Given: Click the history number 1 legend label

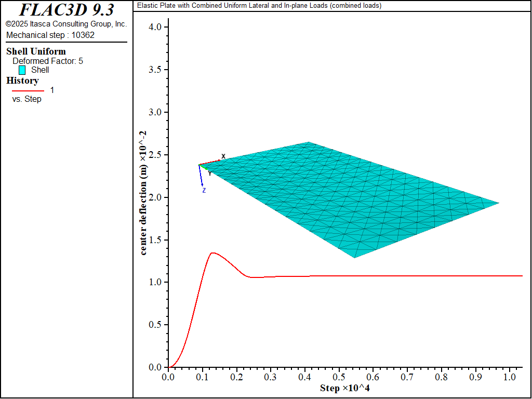Looking at the screenshot, I should pyautogui.click(x=52, y=90).
